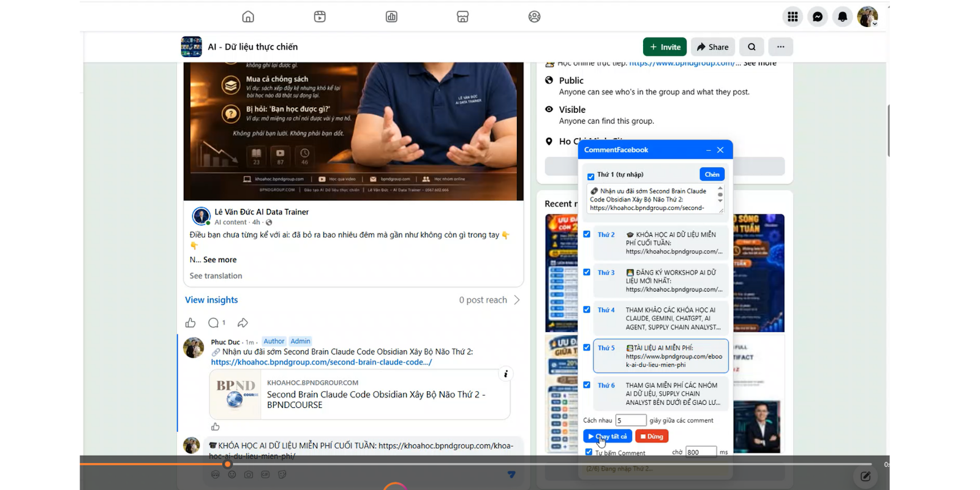
Task: Open the khoahoc.bpndgroup.com second-brain link
Action: 322,362
